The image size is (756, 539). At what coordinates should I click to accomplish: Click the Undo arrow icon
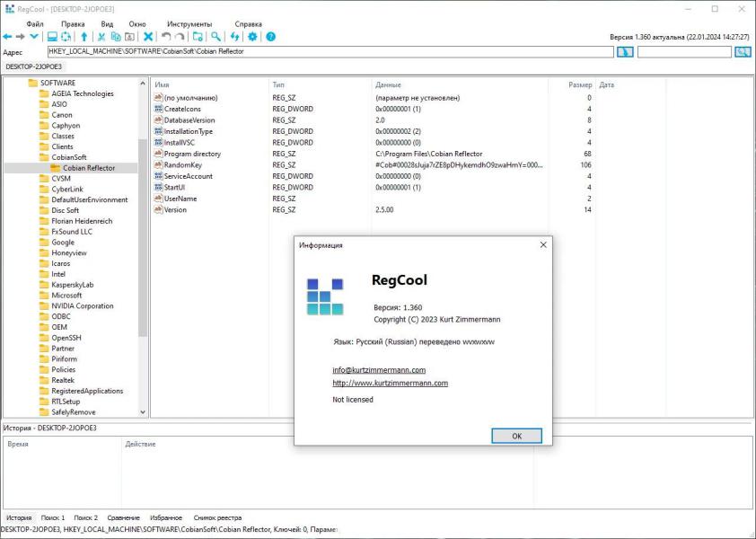(x=166, y=37)
